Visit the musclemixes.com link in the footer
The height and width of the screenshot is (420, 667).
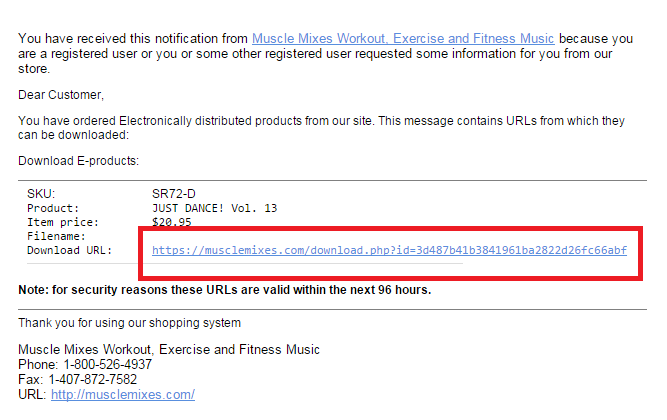[x=123, y=395]
